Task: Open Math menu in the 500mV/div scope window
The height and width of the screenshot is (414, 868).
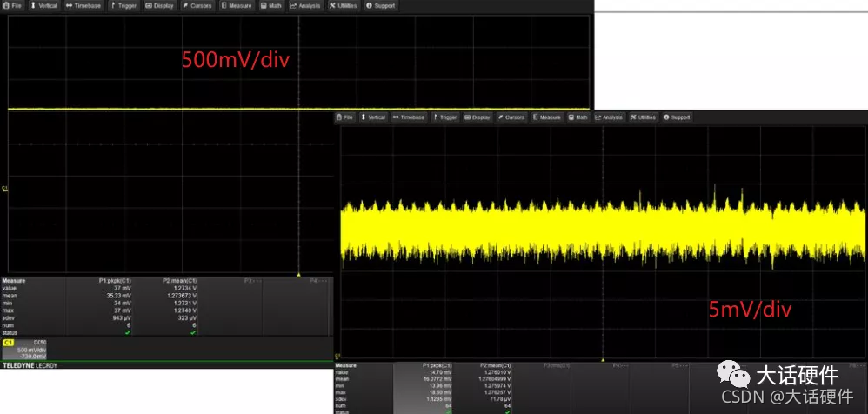Action: pyautogui.click(x=271, y=5)
